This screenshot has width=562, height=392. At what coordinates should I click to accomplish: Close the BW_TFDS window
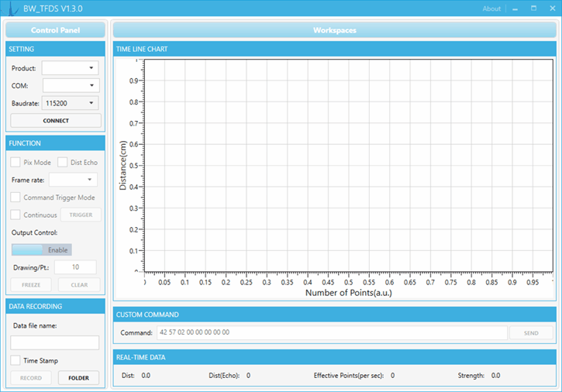tap(551, 9)
